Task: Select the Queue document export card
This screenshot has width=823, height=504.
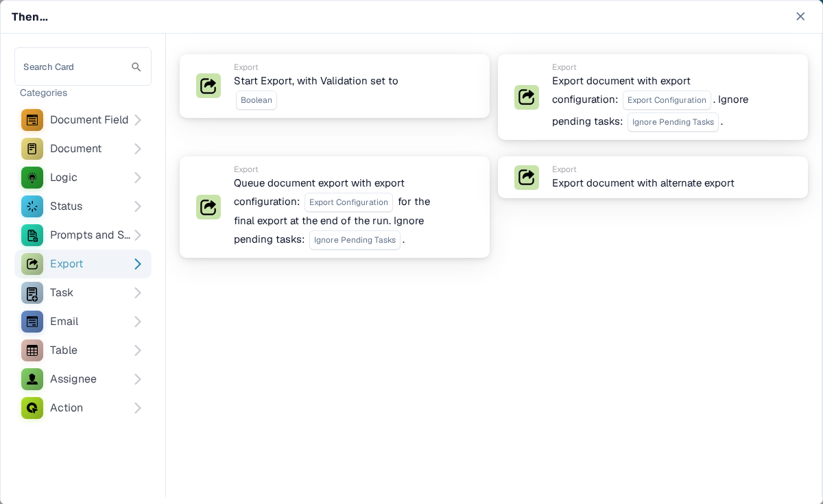Action: click(335, 207)
